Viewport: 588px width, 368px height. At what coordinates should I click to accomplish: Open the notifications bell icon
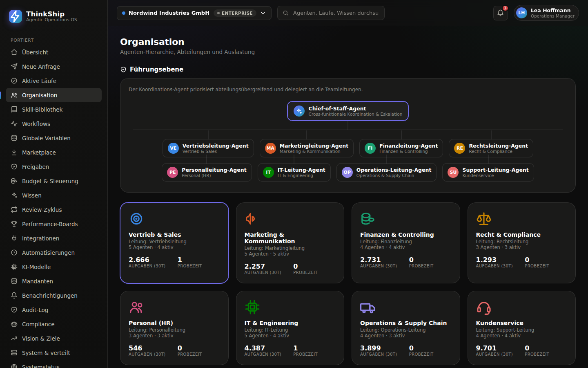pos(500,13)
